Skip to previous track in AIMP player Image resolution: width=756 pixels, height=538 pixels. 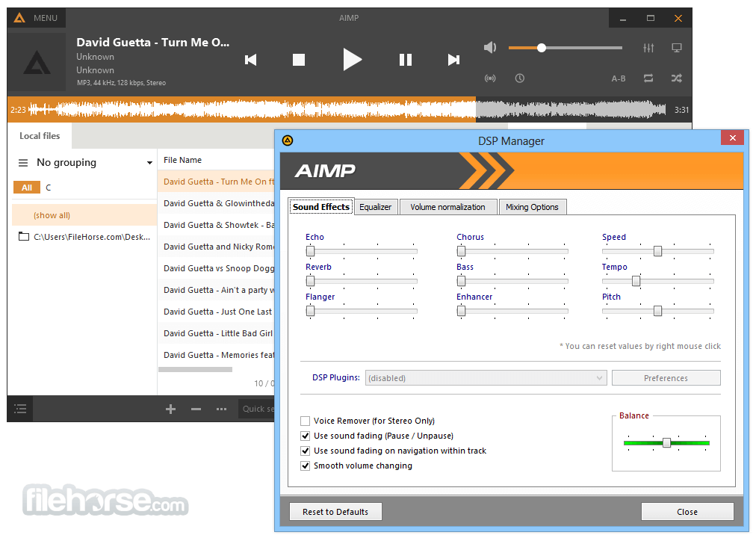pyautogui.click(x=251, y=60)
